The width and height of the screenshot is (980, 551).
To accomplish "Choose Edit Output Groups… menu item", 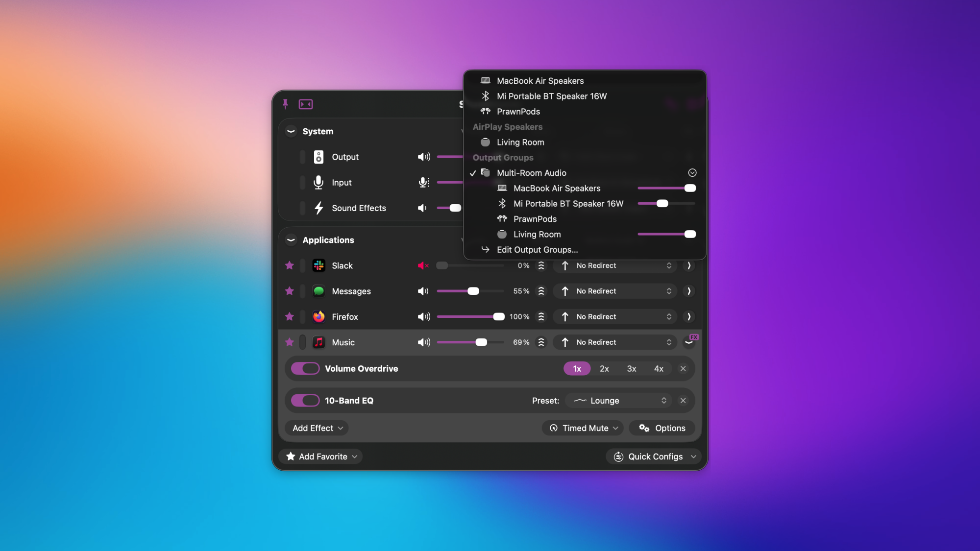I will click(537, 250).
